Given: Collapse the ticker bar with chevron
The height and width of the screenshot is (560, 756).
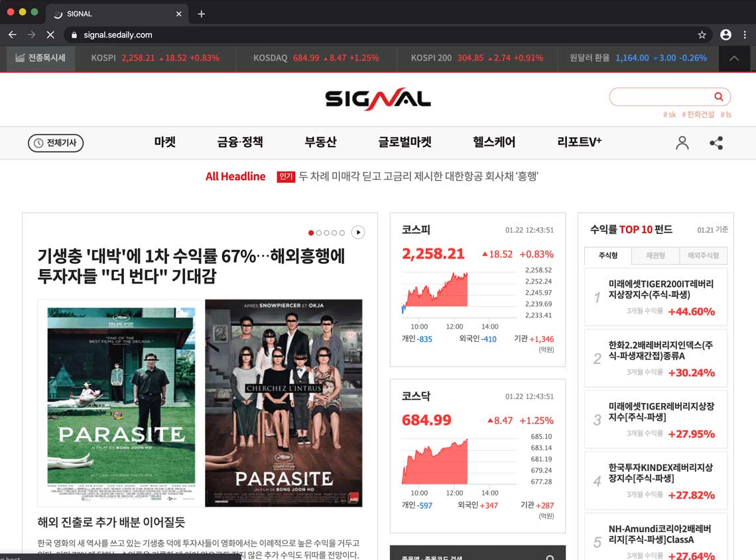Looking at the screenshot, I should (734, 58).
